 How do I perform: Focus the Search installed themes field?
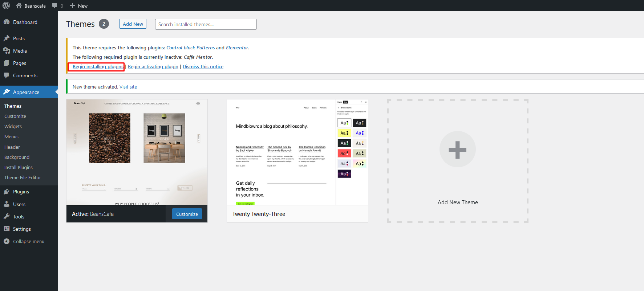[x=206, y=24]
